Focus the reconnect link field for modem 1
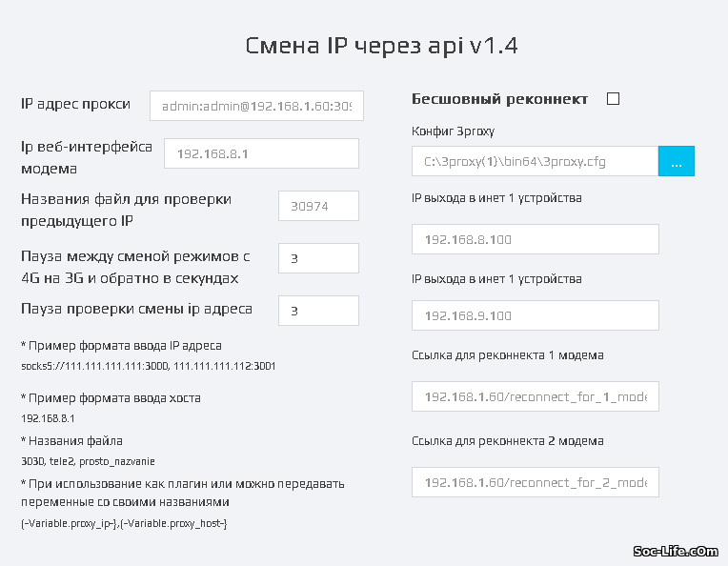The width and height of the screenshot is (728, 566). tap(535, 395)
